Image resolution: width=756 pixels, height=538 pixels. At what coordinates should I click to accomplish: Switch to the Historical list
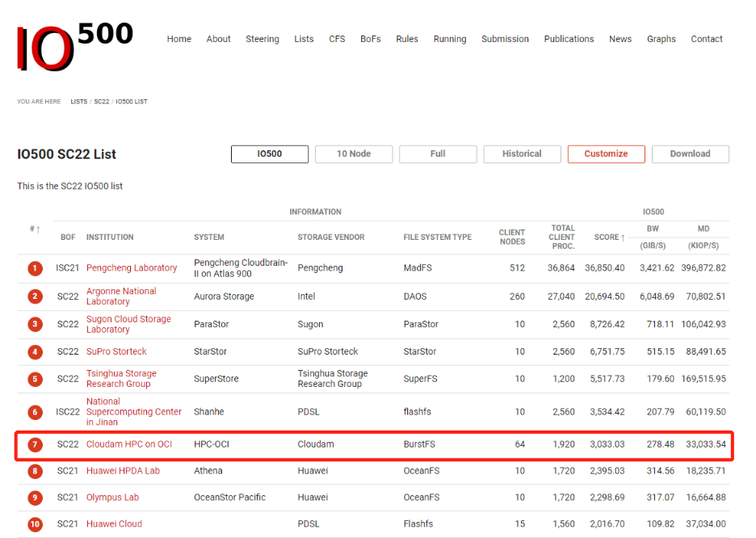pos(522,154)
